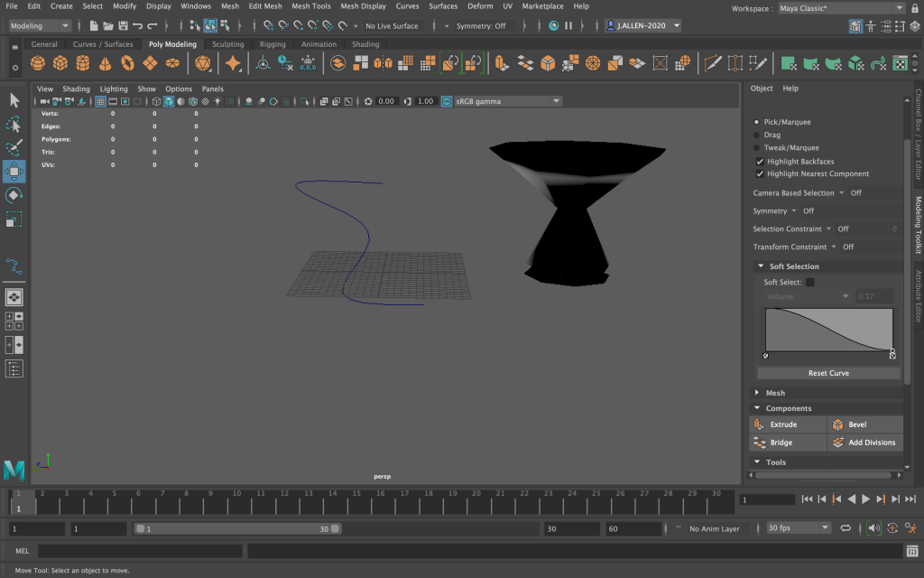This screenshot has width=924, height=578.
Task: Select the polygon sphere shelf icon
Action: click(38, 63)
